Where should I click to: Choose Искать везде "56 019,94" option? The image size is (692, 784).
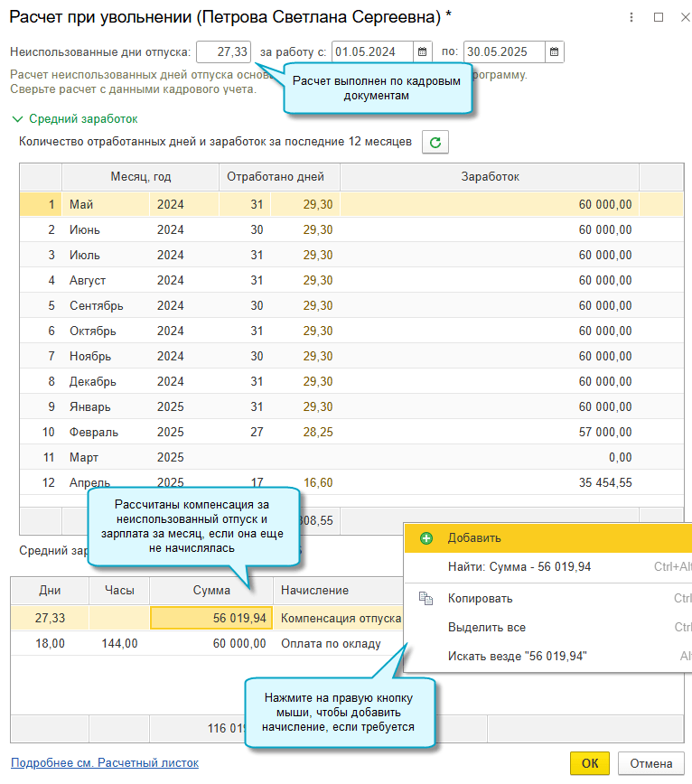517,656
